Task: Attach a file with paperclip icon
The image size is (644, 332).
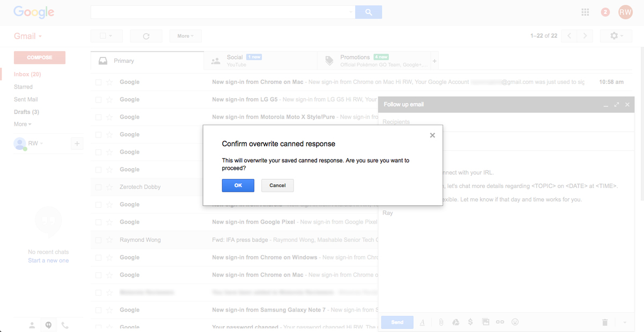Action: tap(441, 322)
